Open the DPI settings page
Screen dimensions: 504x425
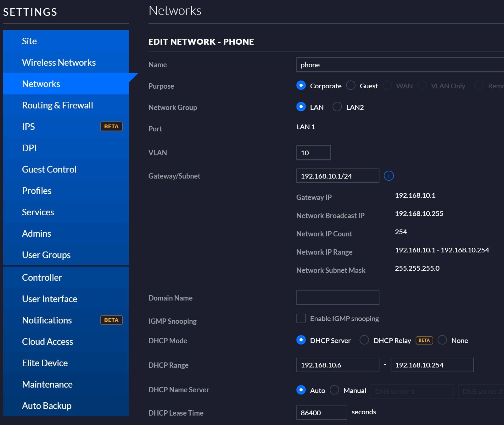(66, 148)
